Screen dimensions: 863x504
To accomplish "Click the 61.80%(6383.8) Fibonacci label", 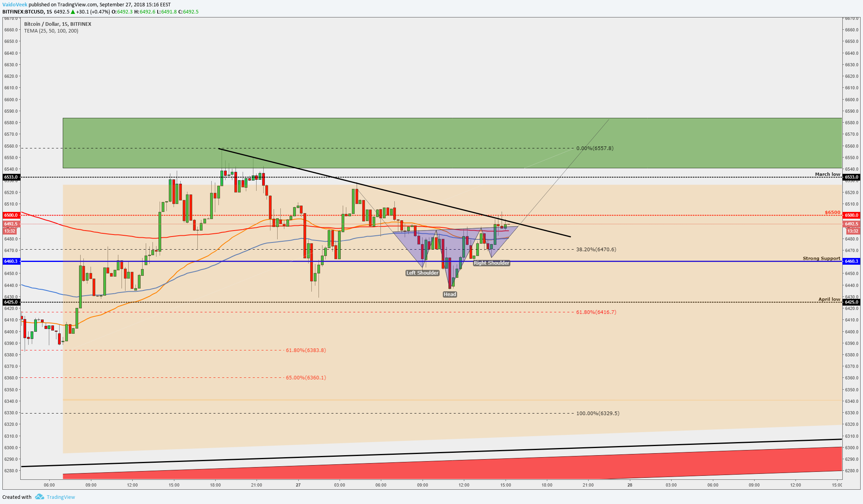I will [x=306, y=350].
